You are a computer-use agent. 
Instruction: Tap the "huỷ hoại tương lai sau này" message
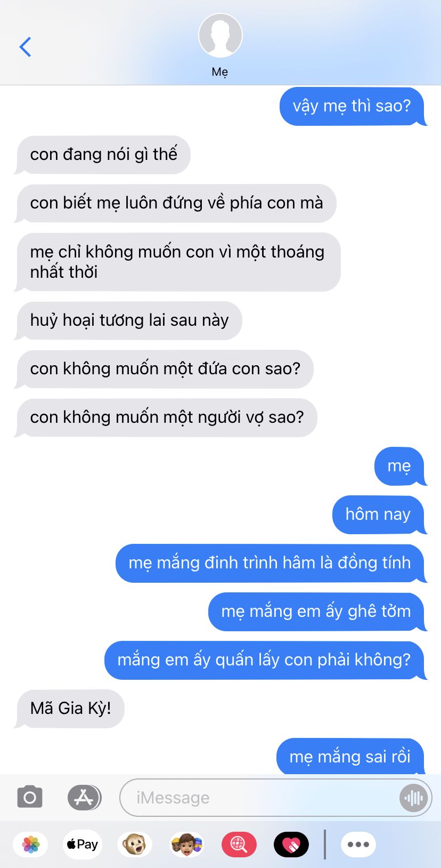(128, 320)
